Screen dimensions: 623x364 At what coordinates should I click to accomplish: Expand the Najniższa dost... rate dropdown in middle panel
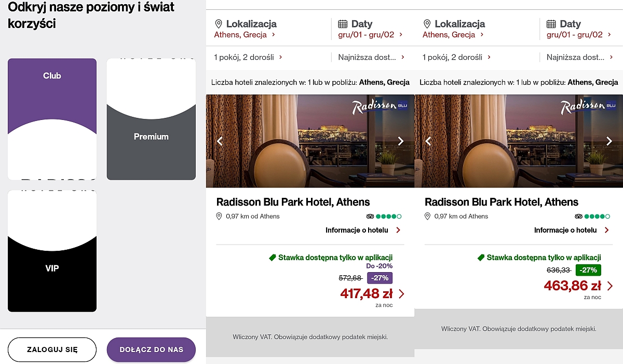372,58
